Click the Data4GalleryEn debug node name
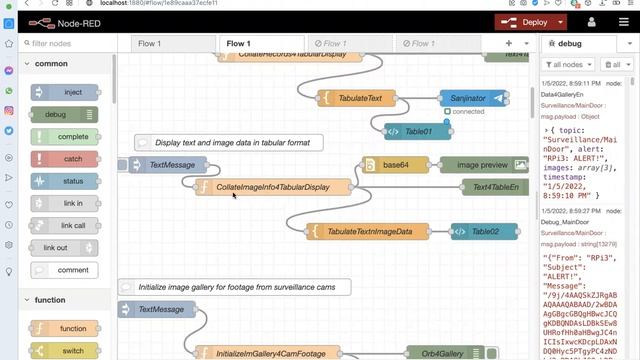 coord(562,94)
